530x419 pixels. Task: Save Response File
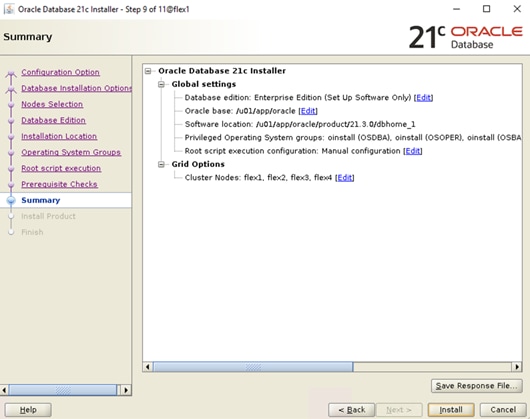click(x=477, y=386)
